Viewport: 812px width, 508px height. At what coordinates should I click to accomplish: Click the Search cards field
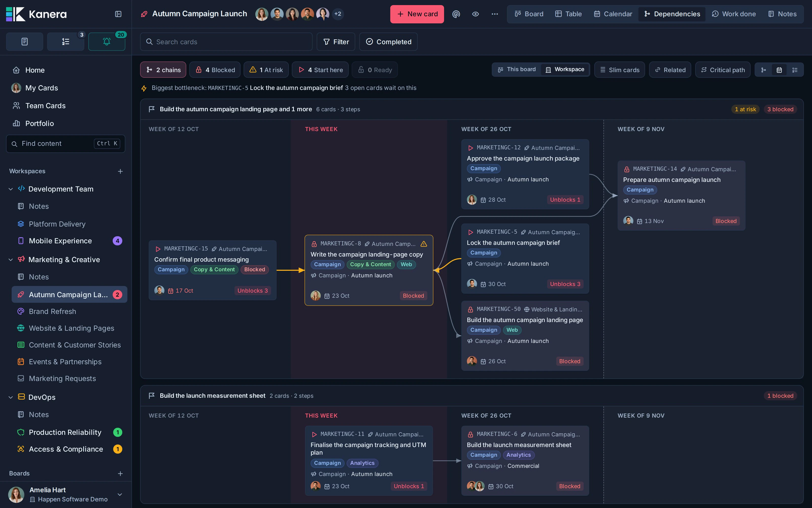[226, 42]
